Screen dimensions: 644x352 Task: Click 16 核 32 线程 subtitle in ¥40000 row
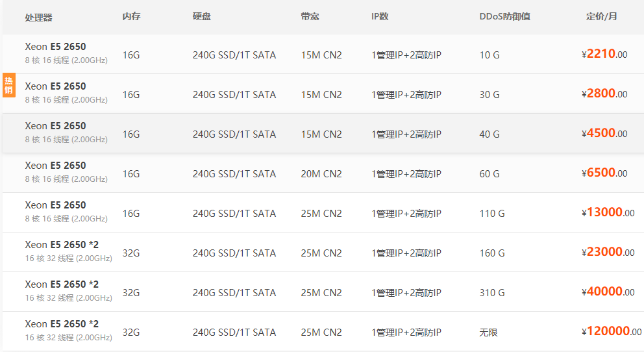(x=69, y=298)
